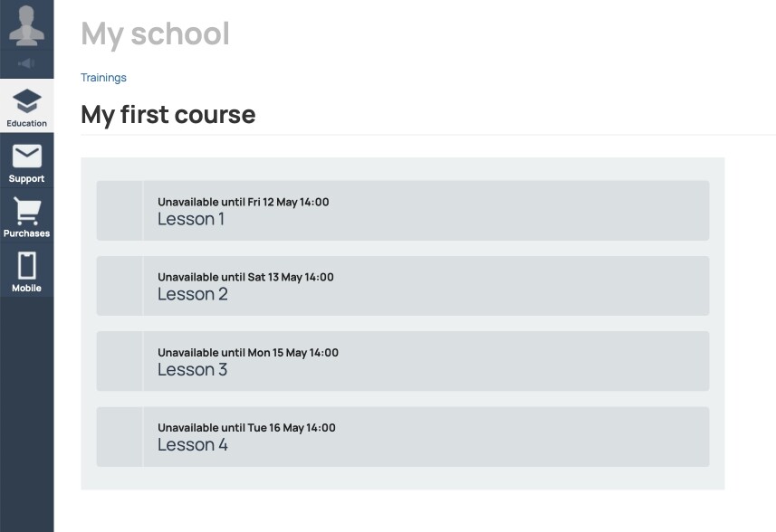Open Lesson 3 row

(403, 361)
